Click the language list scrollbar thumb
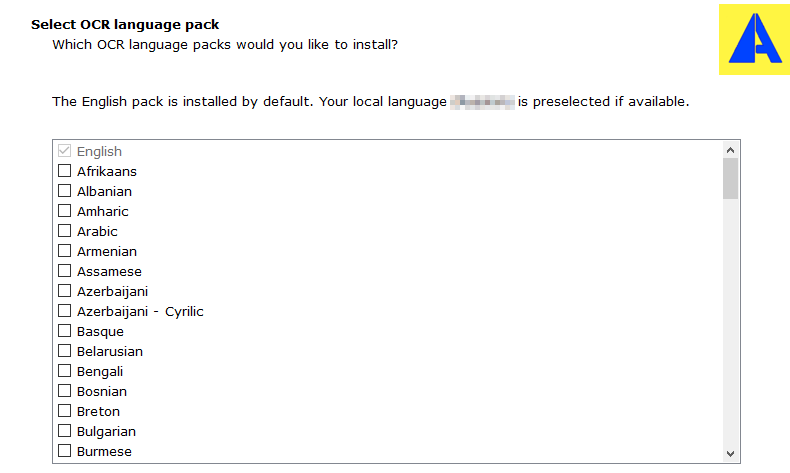790x473 pixels. (731, 179)
